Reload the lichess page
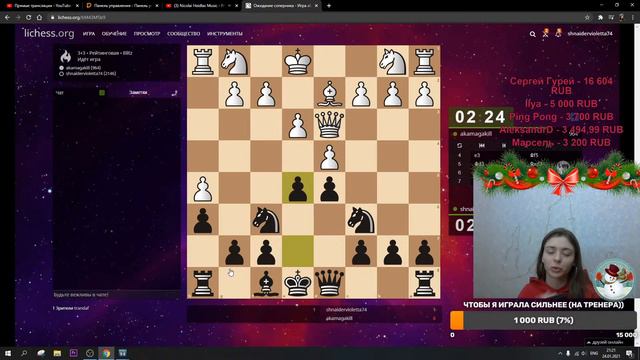 pyautogui.click(x=29, y=18)
